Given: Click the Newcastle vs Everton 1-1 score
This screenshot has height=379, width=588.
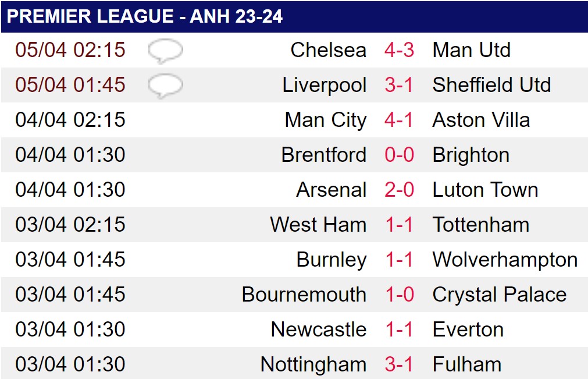Looking at the screenshot, I should pyautogui.click(x=398, y=329).
